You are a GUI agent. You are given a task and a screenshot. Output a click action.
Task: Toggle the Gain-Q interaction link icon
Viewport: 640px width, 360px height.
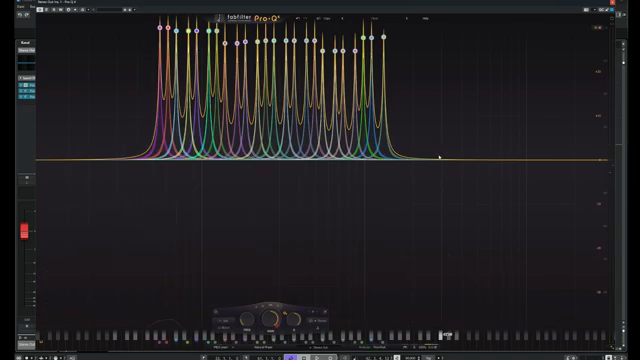(284, 313)
